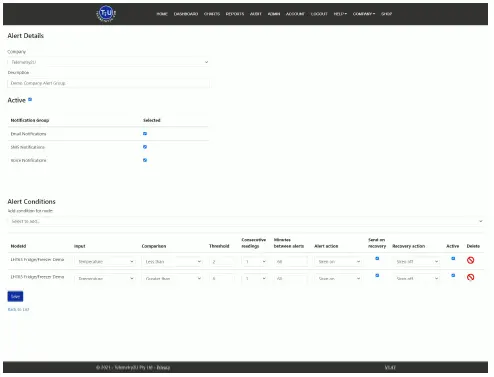
Task: Click Threshold field in Greater than row
Action: pos(223,280)
